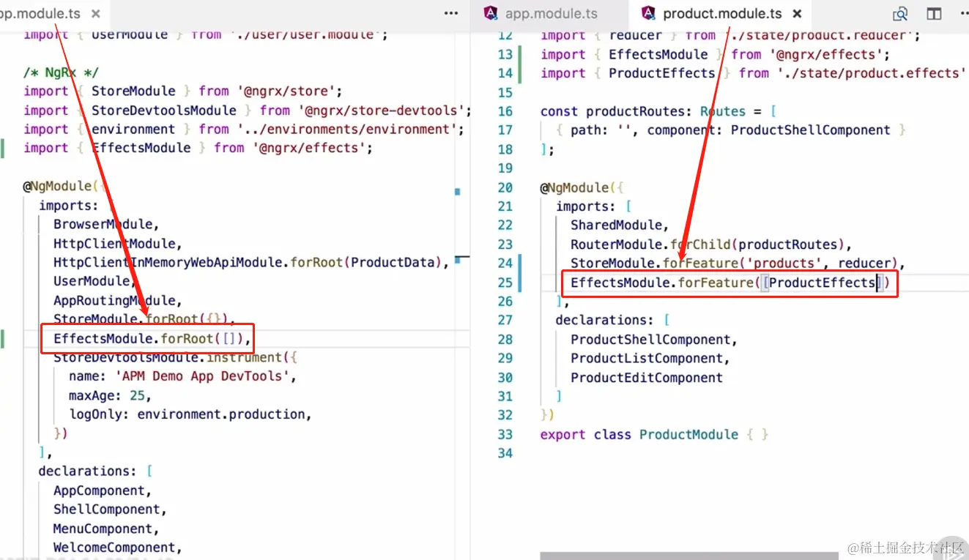Click 'BrowserModule,' in the imports array
Image resolution: width=969 pixels, height=560 pixels.
106,225
